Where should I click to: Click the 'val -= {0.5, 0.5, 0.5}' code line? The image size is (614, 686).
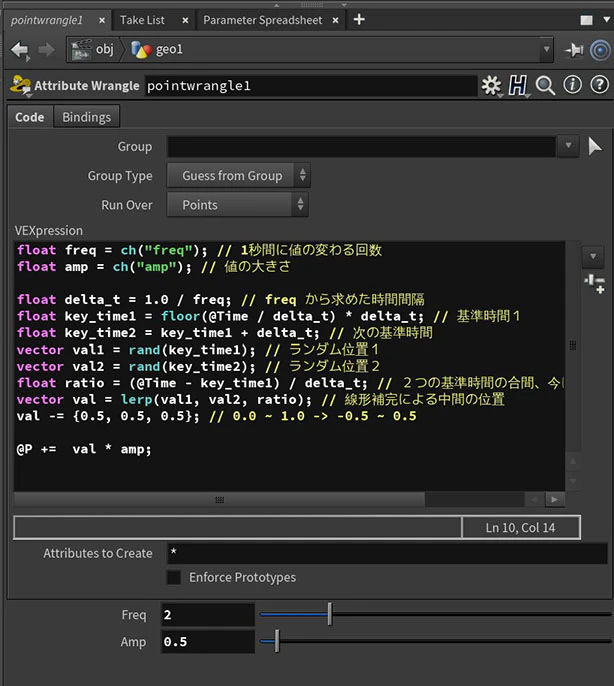pos(217,416)
